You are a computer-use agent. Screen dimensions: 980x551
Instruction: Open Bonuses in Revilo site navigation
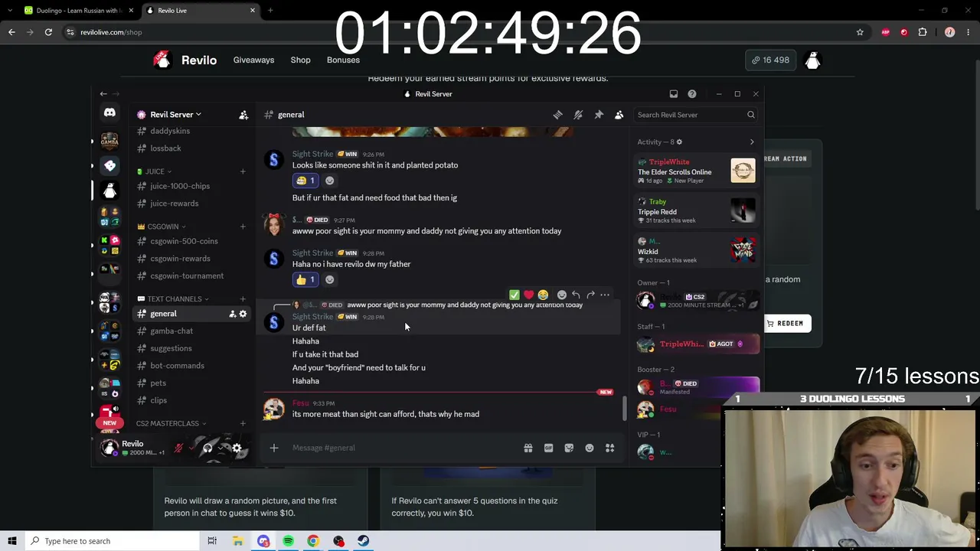(x=343, y=60)
